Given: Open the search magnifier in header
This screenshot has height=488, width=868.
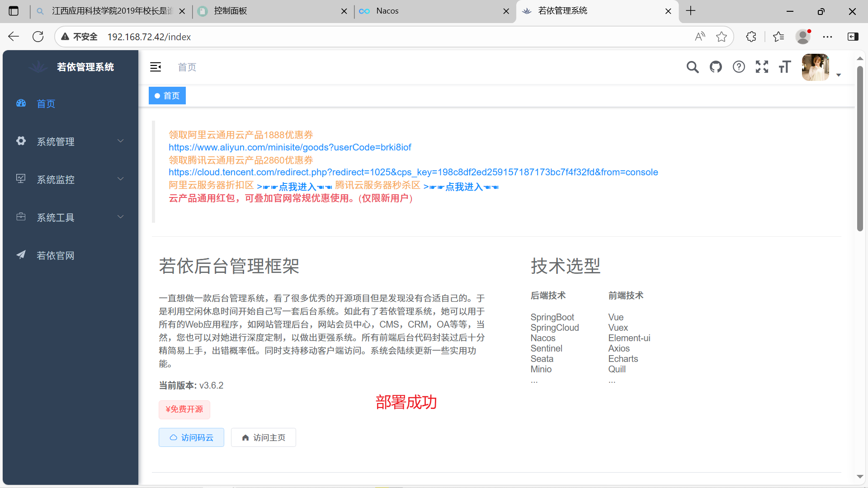Looking at the screenshot, I should click(x=693, y=67).
